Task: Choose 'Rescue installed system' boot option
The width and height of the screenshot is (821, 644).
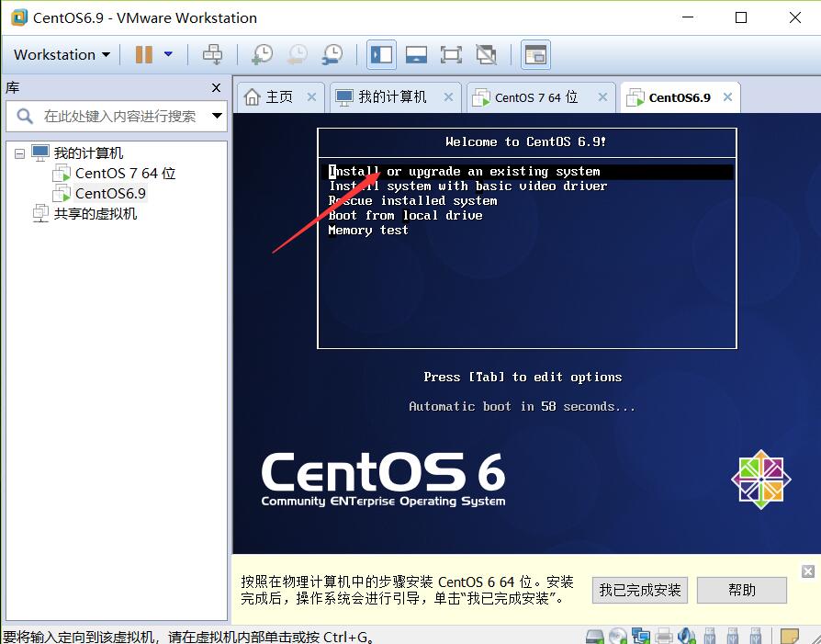Action: [412, 200]
